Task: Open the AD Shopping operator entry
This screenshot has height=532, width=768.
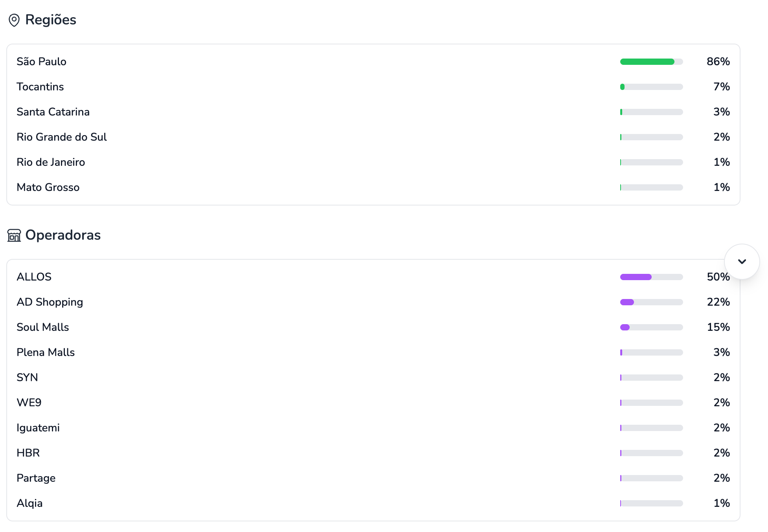Action: click(x=50, y=302)
